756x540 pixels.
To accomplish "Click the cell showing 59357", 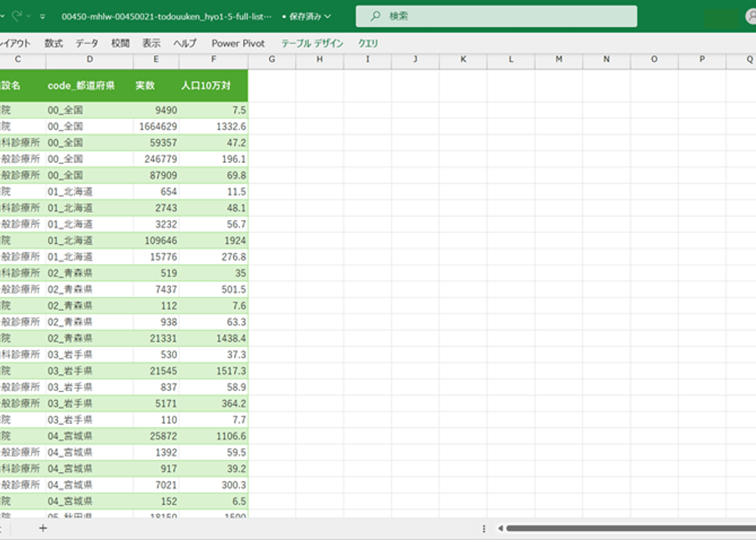I will tap(156, 142).
